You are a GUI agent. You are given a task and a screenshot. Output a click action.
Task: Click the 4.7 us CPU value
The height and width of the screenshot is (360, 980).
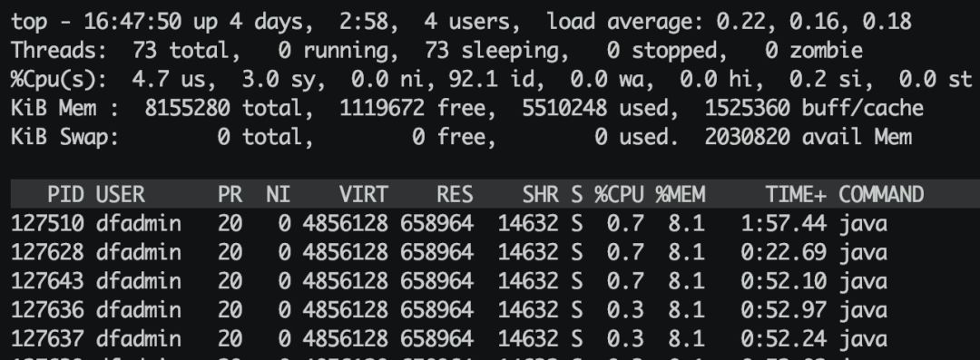tap(173, 80)
